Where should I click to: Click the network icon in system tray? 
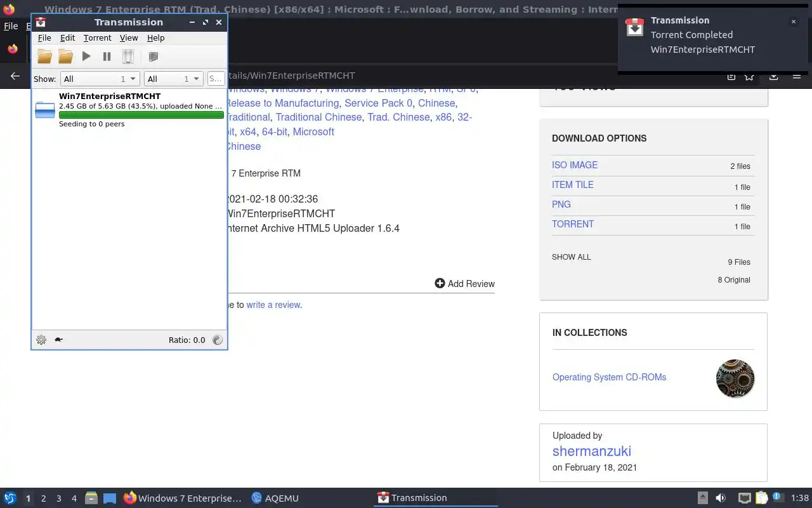744,498
